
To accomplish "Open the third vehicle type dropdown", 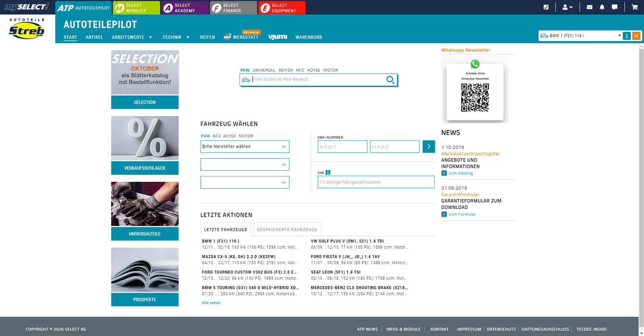I will [245, 183].
